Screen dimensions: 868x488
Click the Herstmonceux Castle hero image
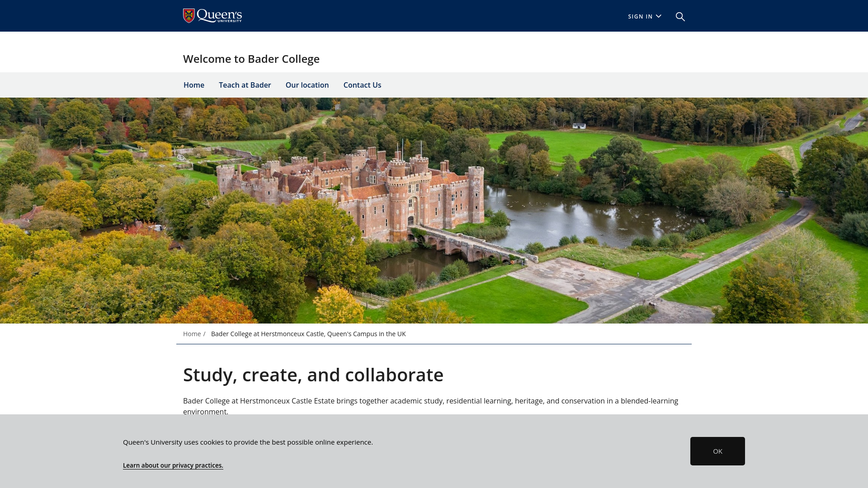coord(434,211)
